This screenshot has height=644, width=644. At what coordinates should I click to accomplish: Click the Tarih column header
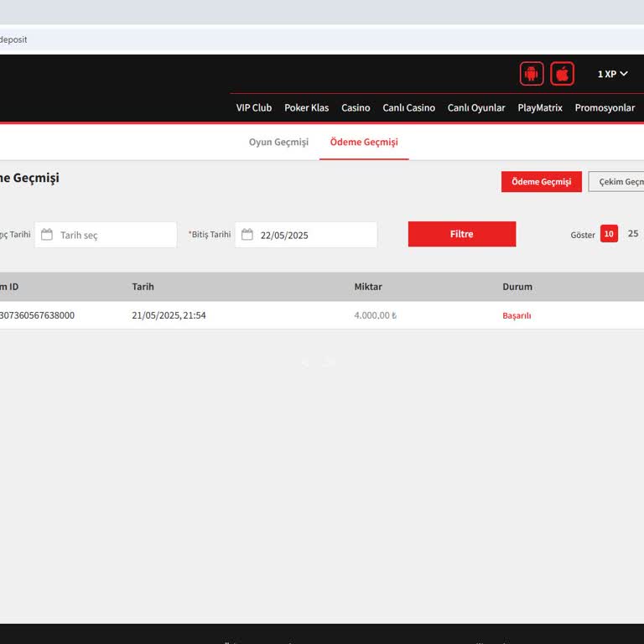143,287
